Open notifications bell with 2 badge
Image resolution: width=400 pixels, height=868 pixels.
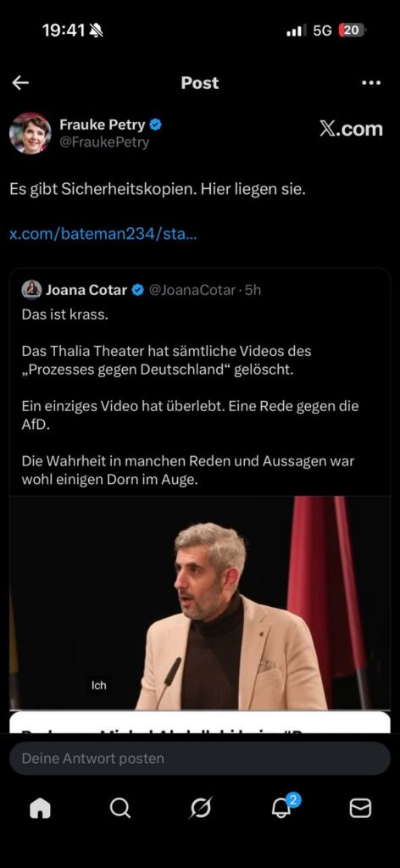click(282, 808)
